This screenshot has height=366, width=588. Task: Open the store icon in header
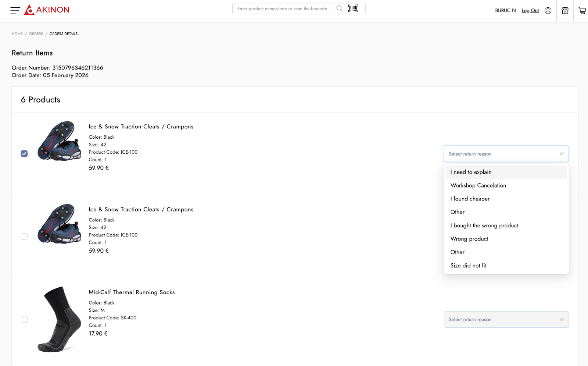pyautogui.click(x=565, y=11)
